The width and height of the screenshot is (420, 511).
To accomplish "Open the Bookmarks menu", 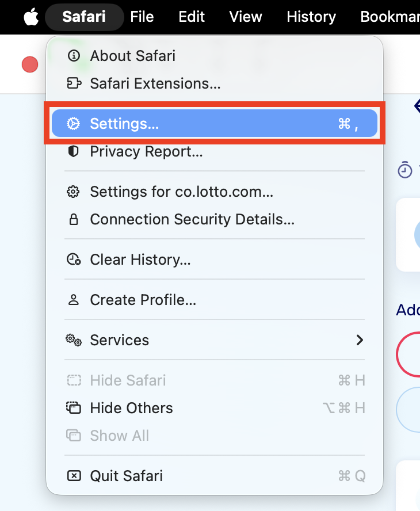I will click(390, 17).
